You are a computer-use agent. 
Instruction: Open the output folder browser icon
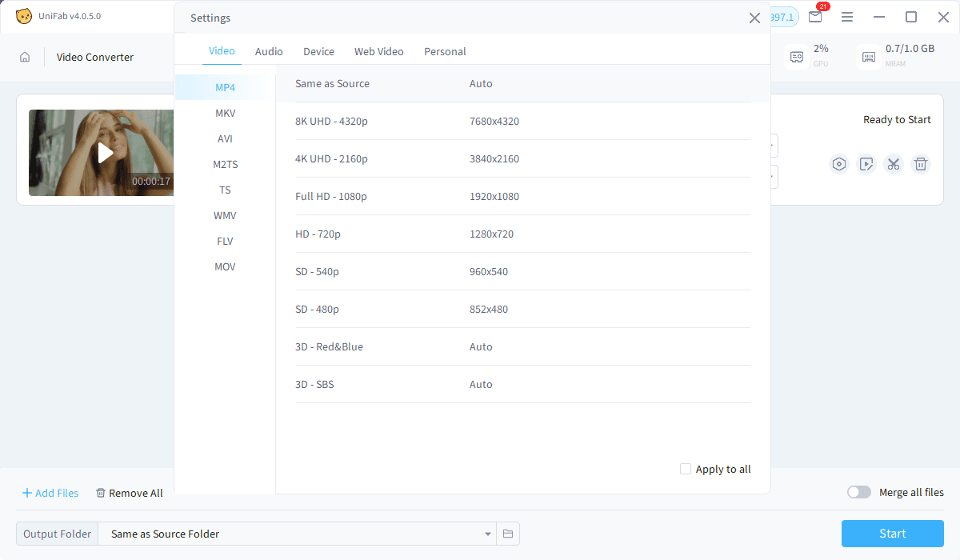[x=508, y=534]
